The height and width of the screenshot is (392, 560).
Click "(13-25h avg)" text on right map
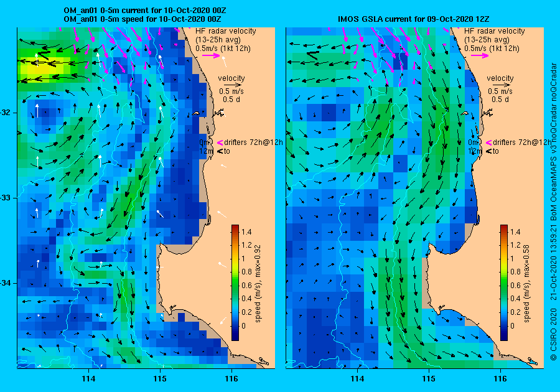487,40
